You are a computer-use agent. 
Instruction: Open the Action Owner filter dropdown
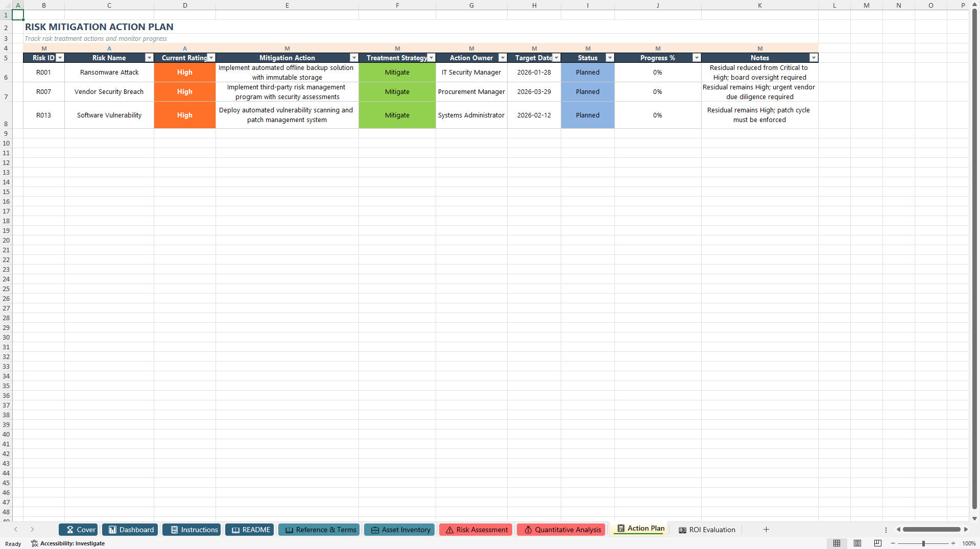[503, 58]
